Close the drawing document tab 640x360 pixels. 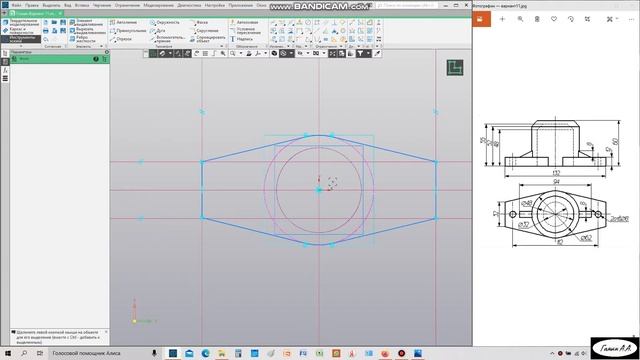click(60, 13)
